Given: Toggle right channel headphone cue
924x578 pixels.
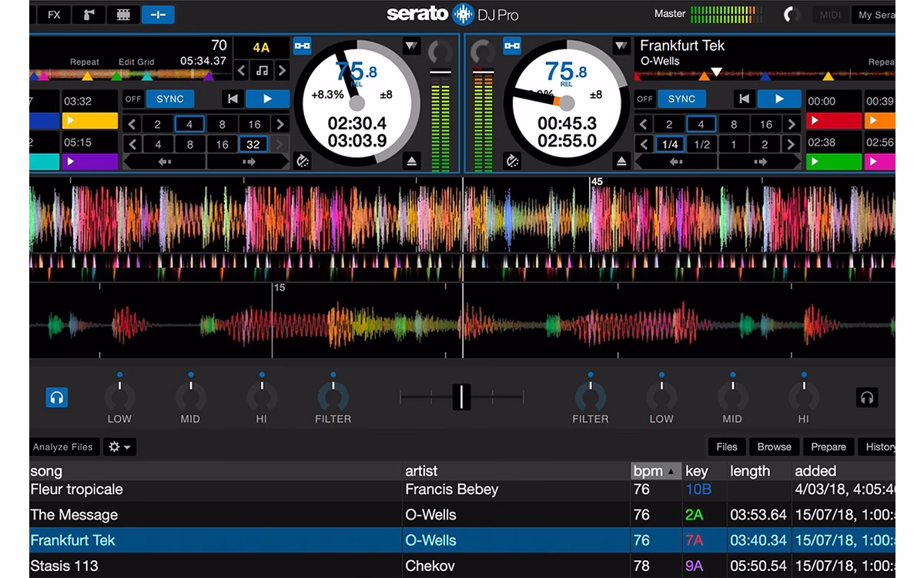Looking at the screenshot, I should pyautogui.click(x=867, y=397).
